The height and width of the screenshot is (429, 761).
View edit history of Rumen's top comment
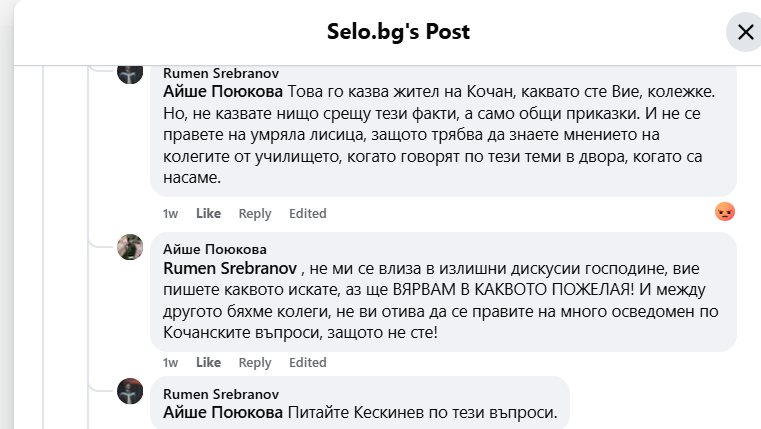308,213
